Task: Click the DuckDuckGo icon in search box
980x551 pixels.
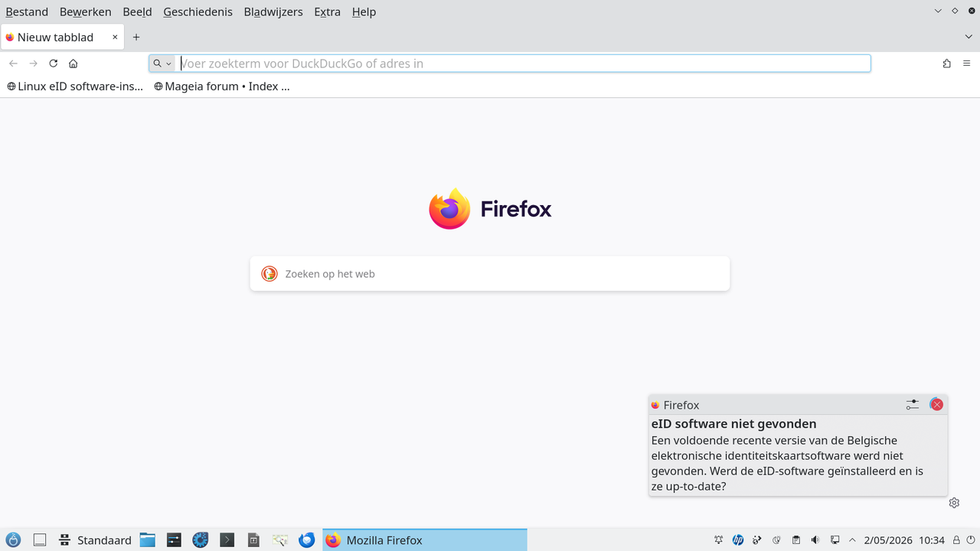Action: 269,274
